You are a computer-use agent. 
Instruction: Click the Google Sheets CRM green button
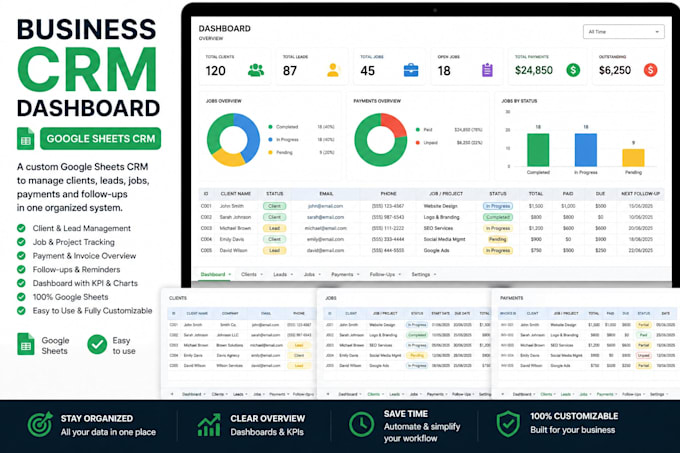[x=101, y=139]
